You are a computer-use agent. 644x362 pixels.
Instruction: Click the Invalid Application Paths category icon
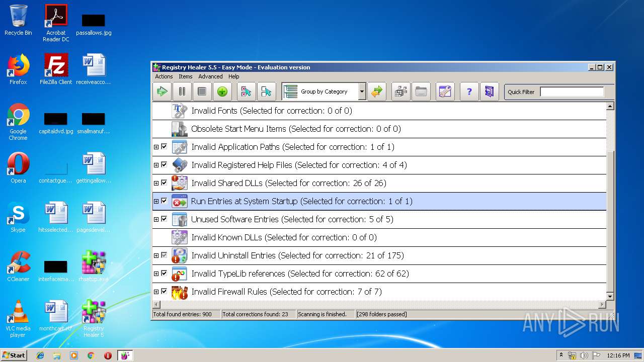[180, 147]
